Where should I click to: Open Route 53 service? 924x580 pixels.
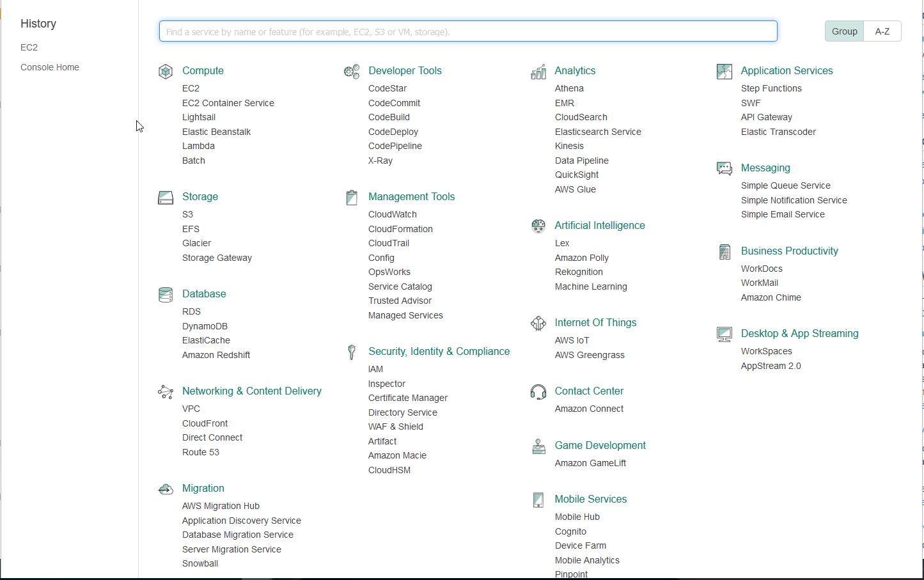(201, 452)
